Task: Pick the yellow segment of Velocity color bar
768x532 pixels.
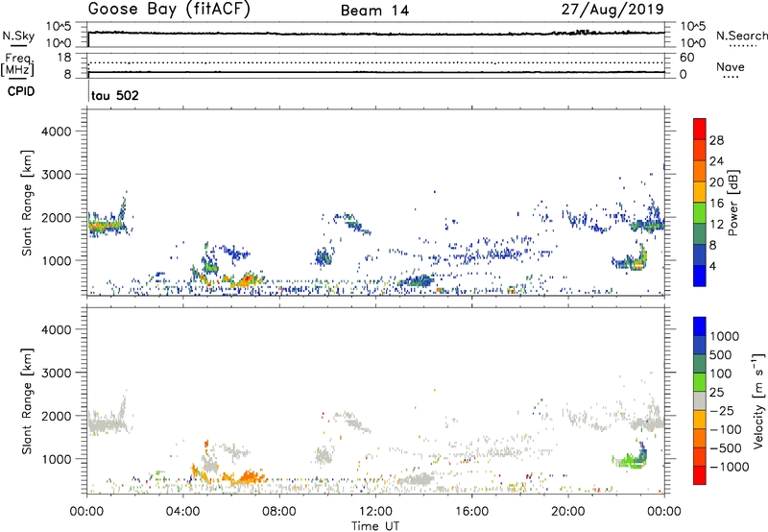Action: [700, 420]
